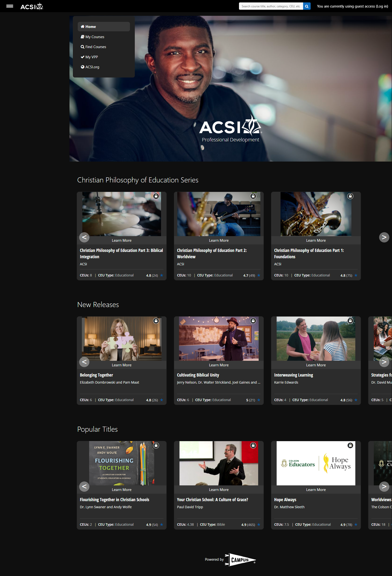Click the Log in link

(382, 6)
